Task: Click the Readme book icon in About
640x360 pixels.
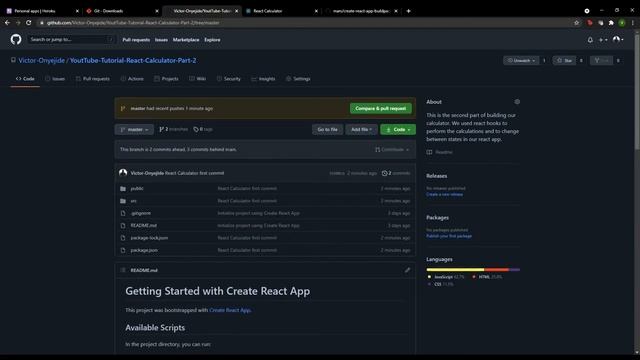Action: 429,152
